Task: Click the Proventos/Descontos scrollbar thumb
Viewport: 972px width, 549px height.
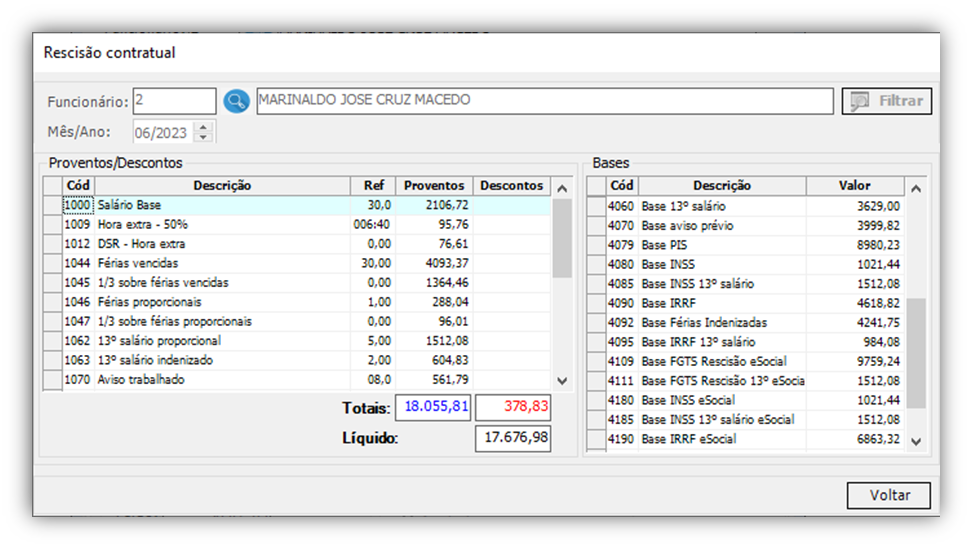Action: coord(562,239)
